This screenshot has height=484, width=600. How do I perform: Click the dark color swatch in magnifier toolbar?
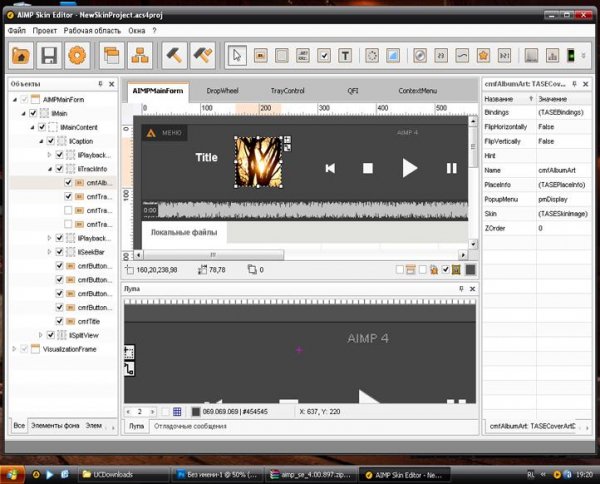[196, 412]
